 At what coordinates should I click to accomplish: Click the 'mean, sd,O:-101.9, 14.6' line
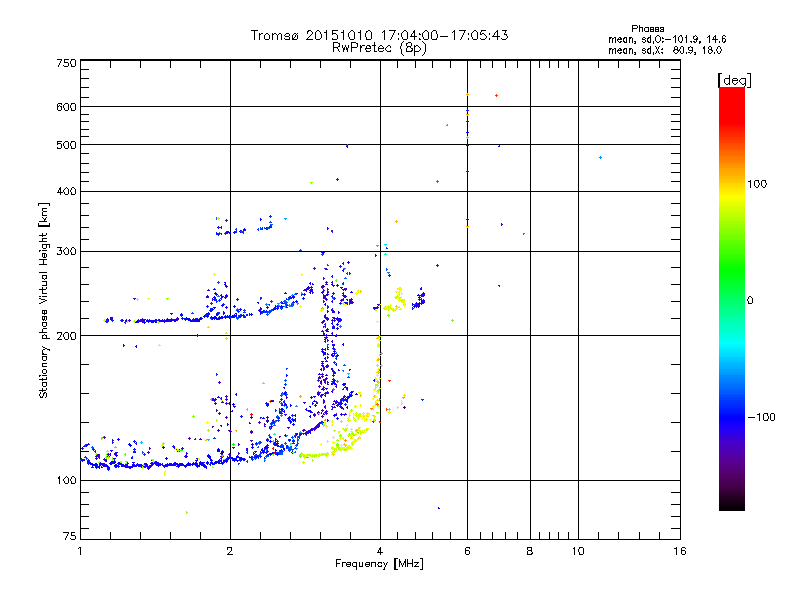tap(667, 39)
